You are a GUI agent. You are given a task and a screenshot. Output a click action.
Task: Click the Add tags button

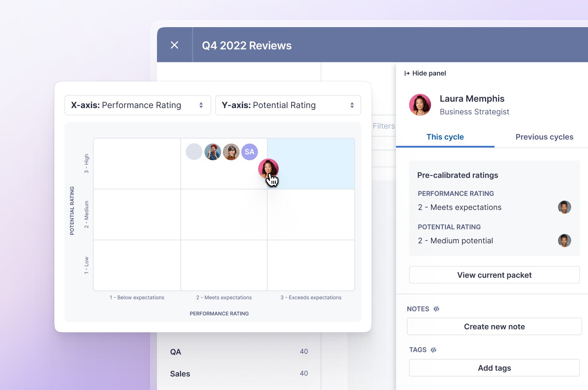click(x=494, y=368)
